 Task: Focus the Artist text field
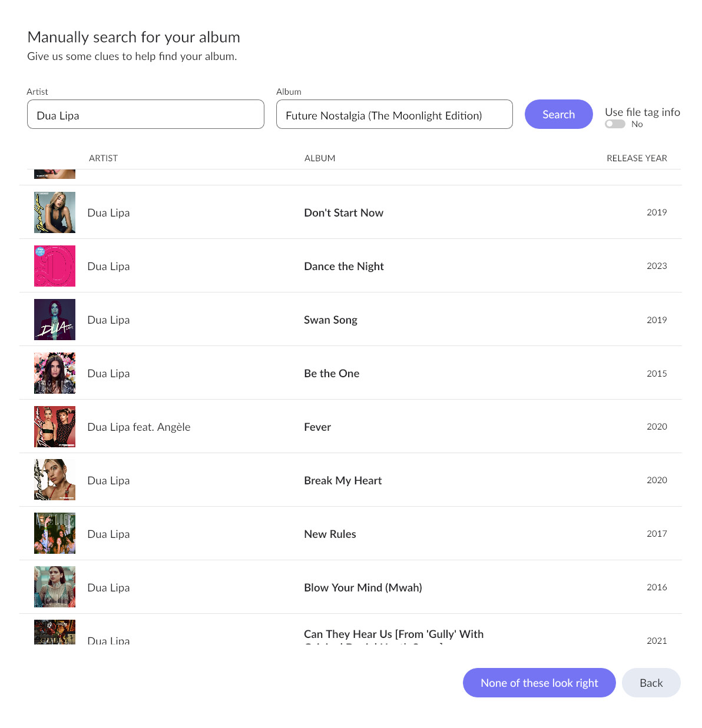coord(145,114)
